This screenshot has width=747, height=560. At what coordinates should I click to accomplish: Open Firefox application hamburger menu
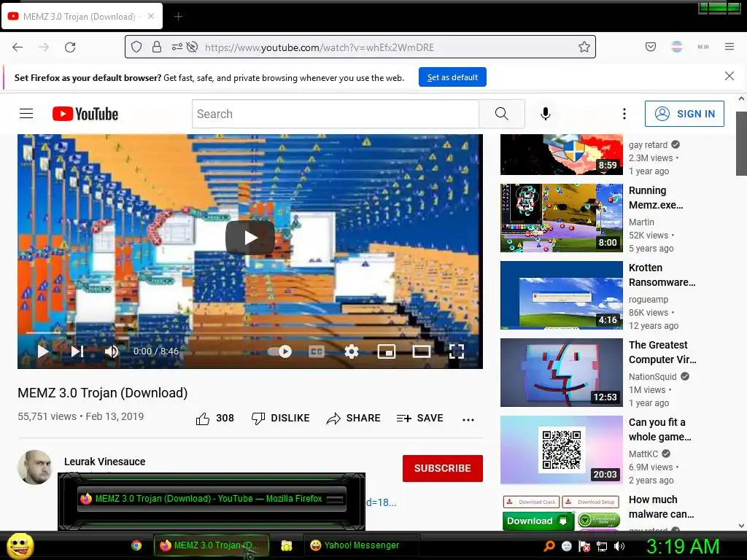tap(729, 47)
